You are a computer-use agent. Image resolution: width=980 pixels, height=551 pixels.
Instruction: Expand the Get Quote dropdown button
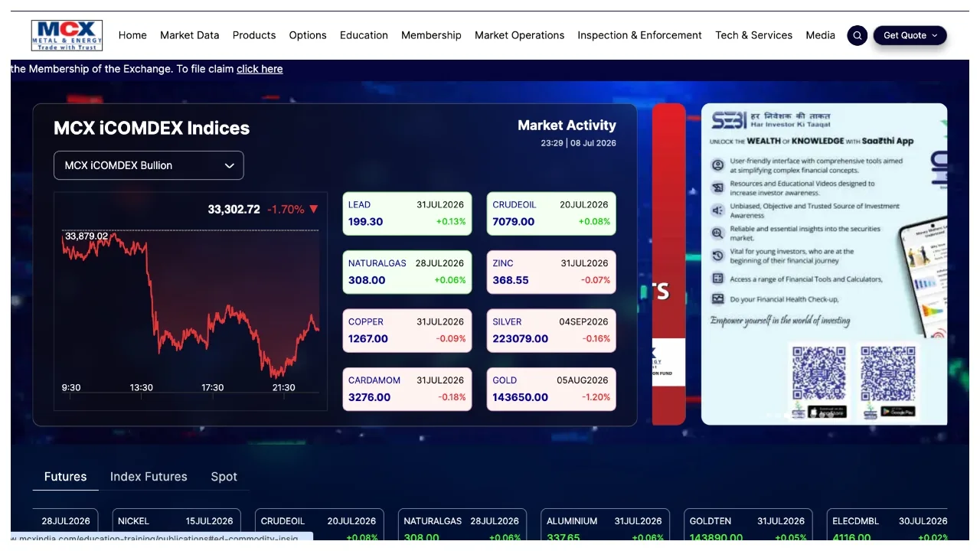coord(910,35)
